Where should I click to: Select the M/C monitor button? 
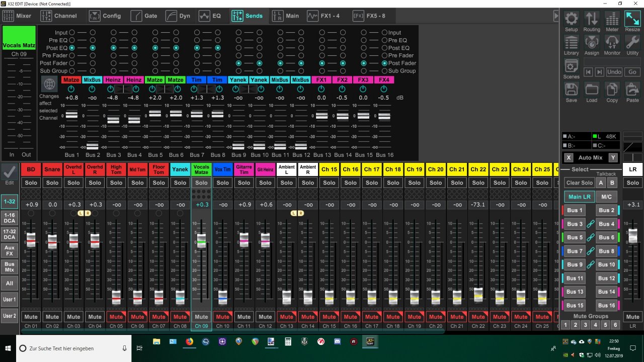click(x=606, y=197)
